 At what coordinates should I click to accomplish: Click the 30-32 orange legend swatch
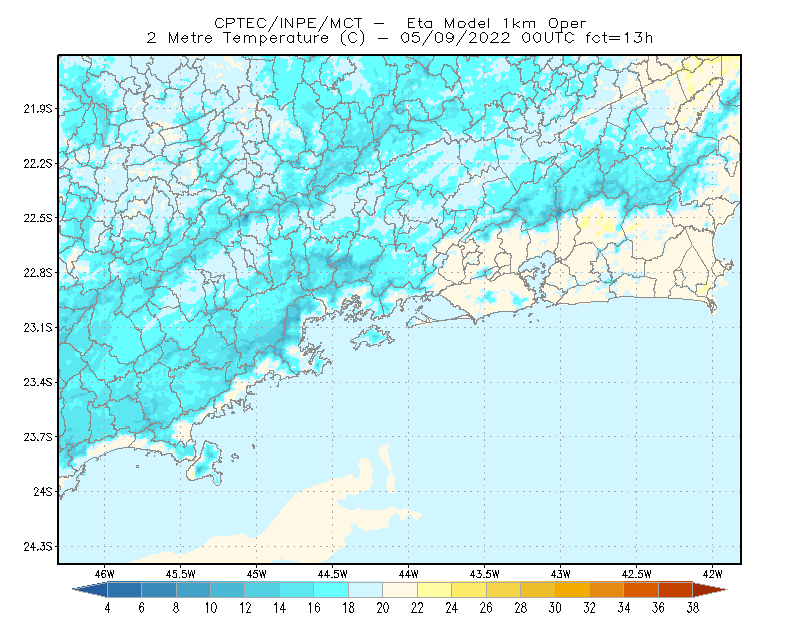click(572, 589)
